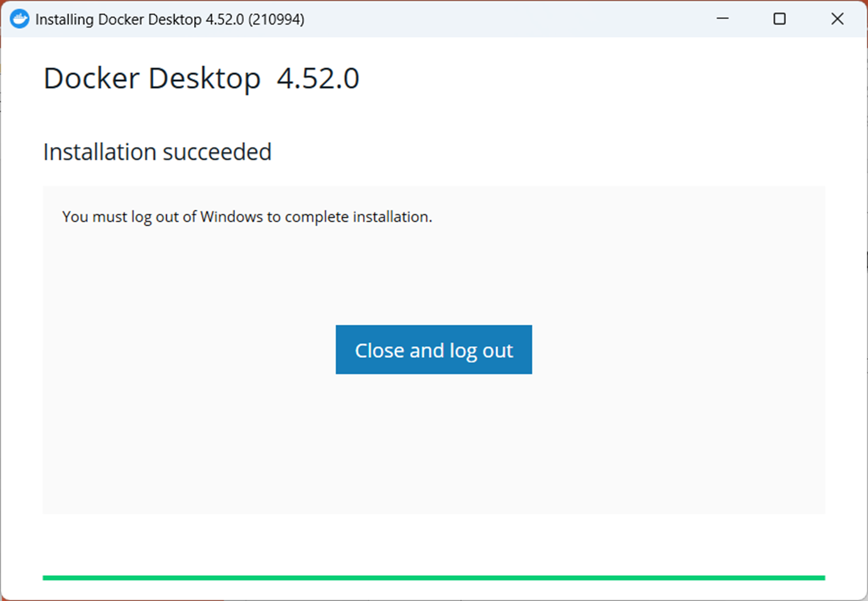
Task: Click the Docker whale icon in the title bar
Action: pos(19,19)
